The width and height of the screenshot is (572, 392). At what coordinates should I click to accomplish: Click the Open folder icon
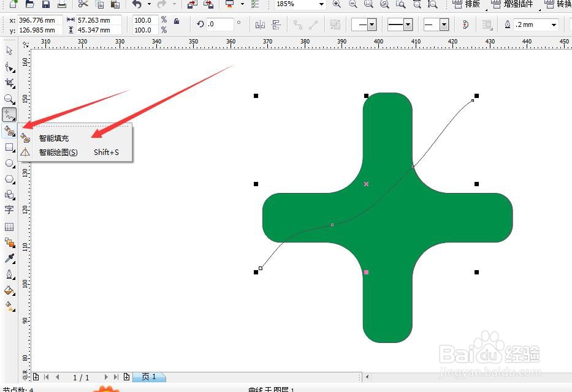[x=29, y=4]
